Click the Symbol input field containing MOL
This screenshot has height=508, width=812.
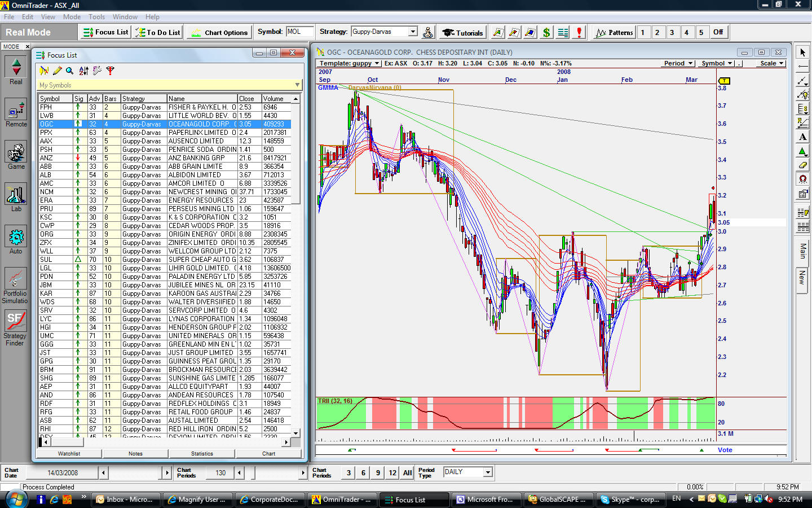click(299, 32)
